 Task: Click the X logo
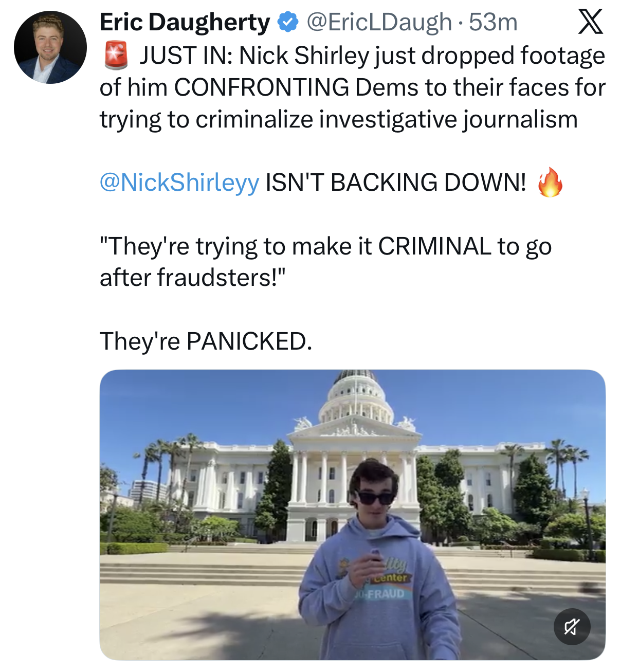point(590,23)
